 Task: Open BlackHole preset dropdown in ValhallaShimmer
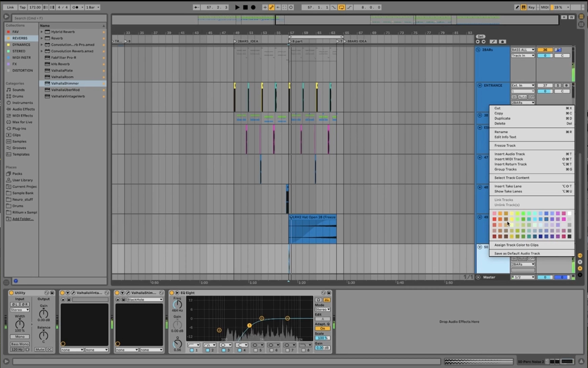145,300
